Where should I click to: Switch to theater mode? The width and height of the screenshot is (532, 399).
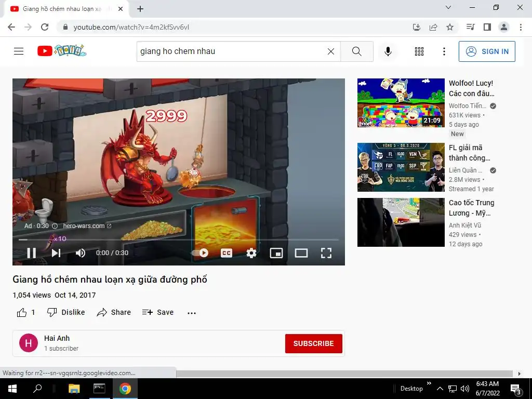click(x=301, y=253)
